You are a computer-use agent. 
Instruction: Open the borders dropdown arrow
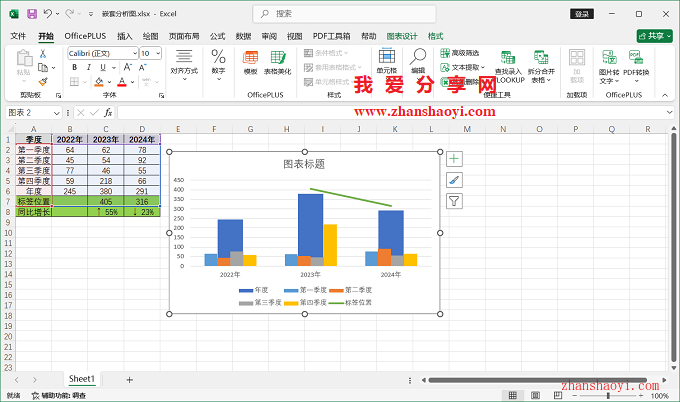point(85,82)
